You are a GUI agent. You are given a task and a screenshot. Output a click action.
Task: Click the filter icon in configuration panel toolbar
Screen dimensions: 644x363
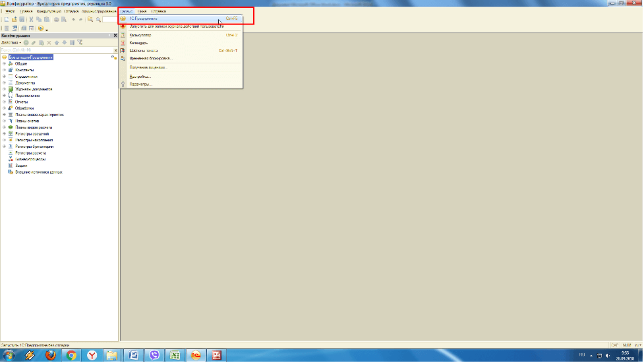pyautogui.click(x=80, y=42)
